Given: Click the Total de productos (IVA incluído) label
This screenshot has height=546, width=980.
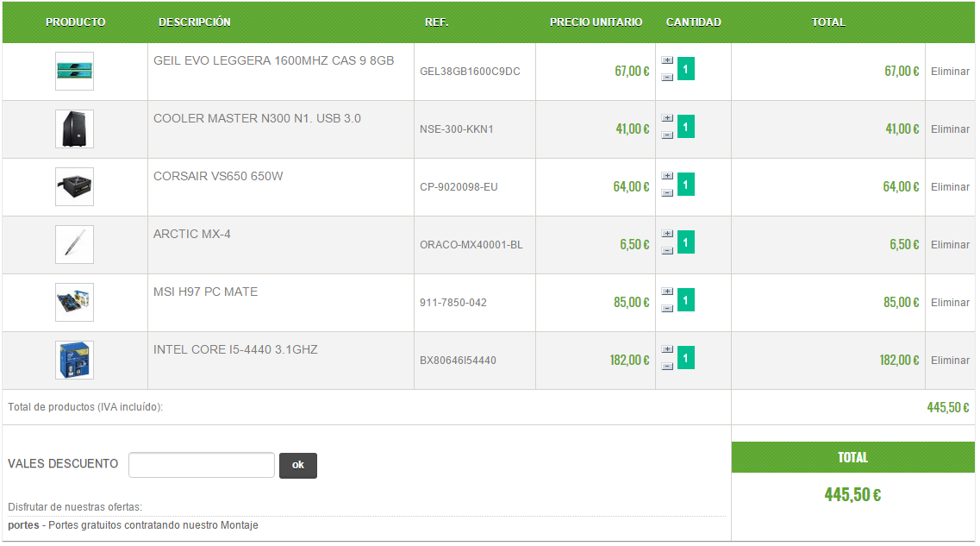Looking at the screenshot, I should 85,407.
